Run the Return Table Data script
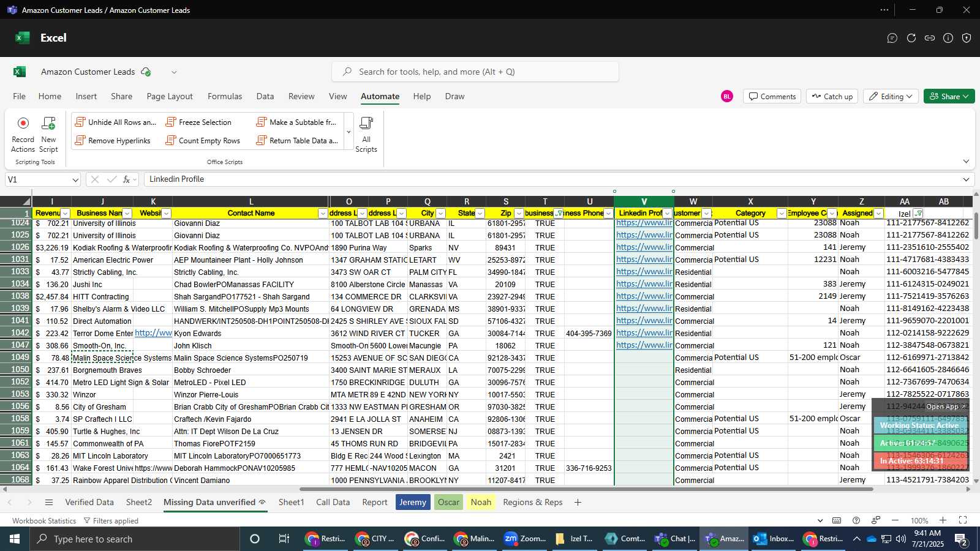This screenshot has height=551, width=980. point(297,141)
